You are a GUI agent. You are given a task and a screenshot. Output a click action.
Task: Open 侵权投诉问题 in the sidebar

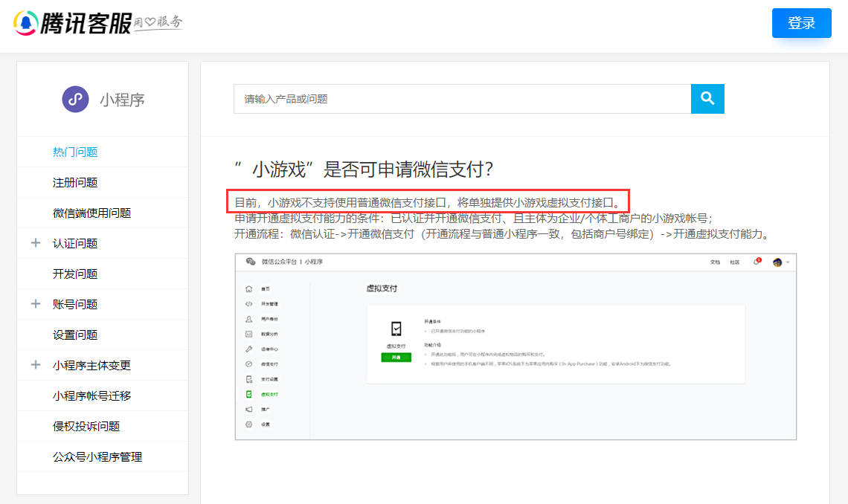[86, 426]
